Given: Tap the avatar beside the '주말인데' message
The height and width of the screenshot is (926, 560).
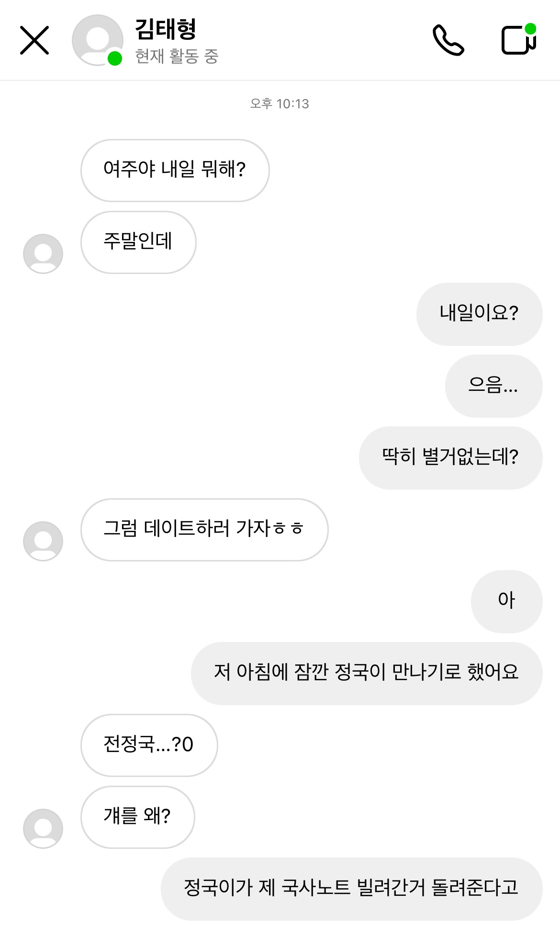Looking at the screenshot, I should [x=43, y=253].
